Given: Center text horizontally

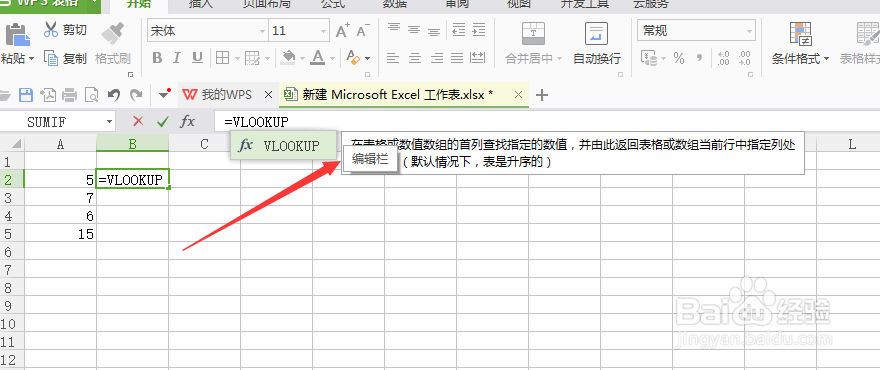Looking at the screenshot, I should coord(415,58).
